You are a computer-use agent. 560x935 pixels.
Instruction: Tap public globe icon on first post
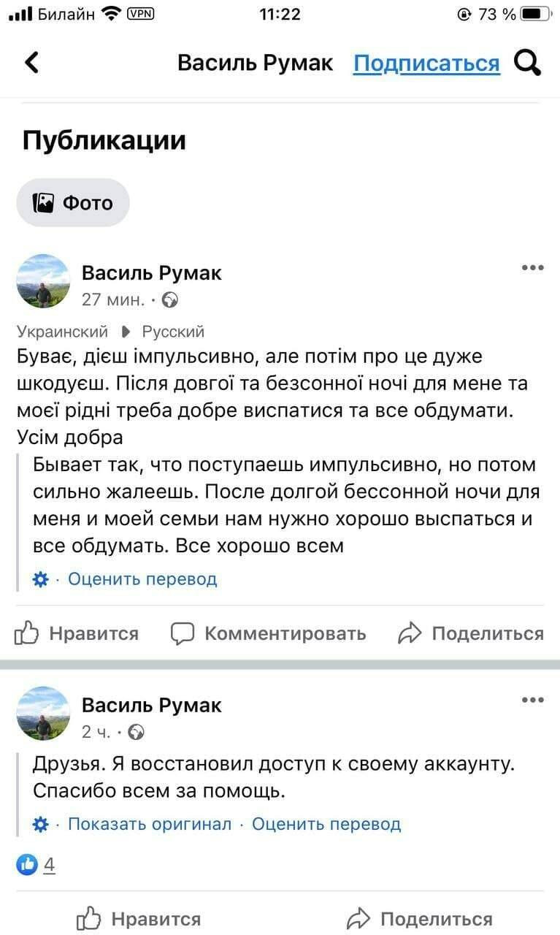pyautogui.click(x=169, y=299)
